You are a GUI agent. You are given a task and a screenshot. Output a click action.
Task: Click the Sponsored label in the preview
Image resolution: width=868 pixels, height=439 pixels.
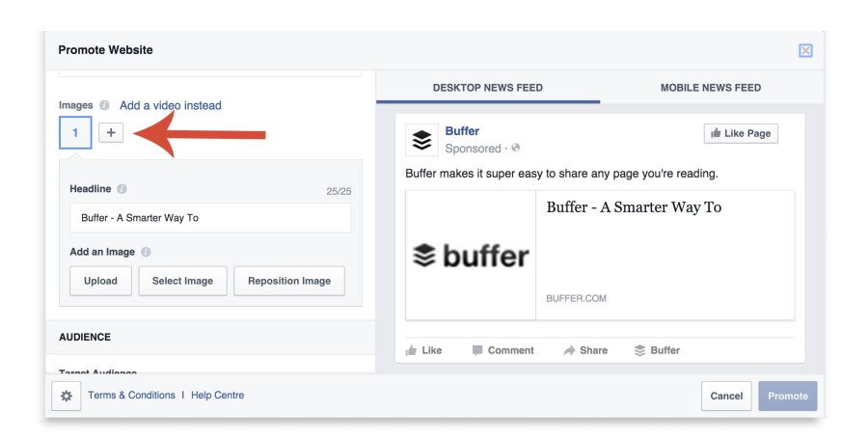pyautogui.click(x=473, y=149)
